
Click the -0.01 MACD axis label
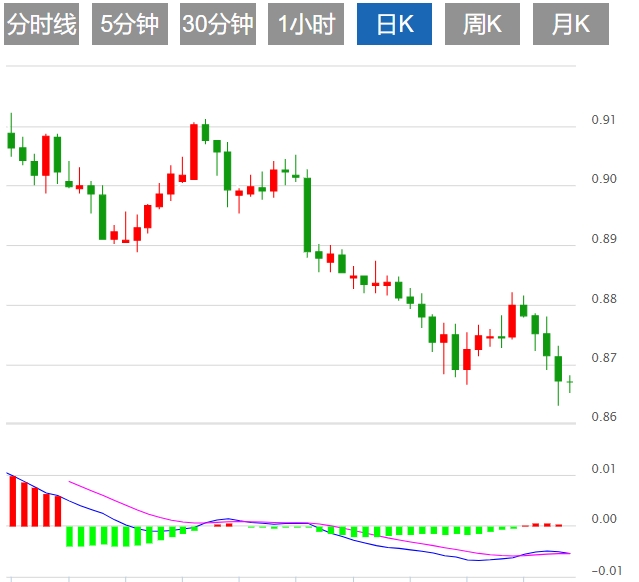coord(605,571)
